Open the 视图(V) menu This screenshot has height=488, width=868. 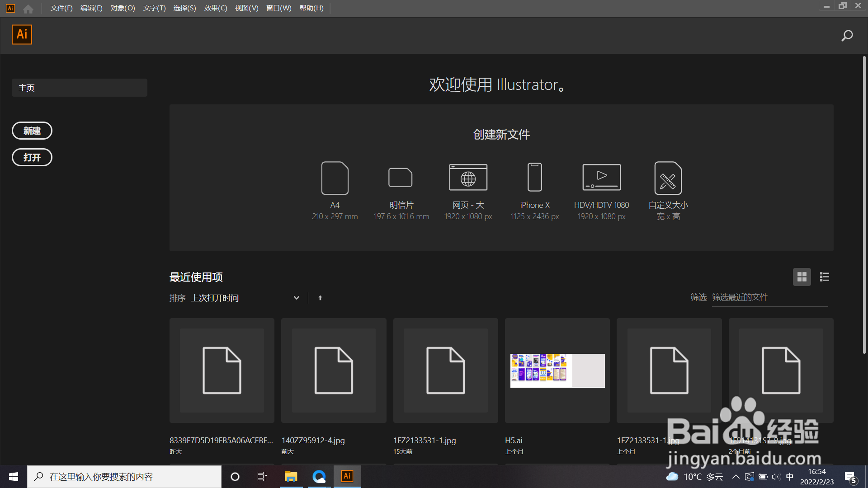coord(247,8)
